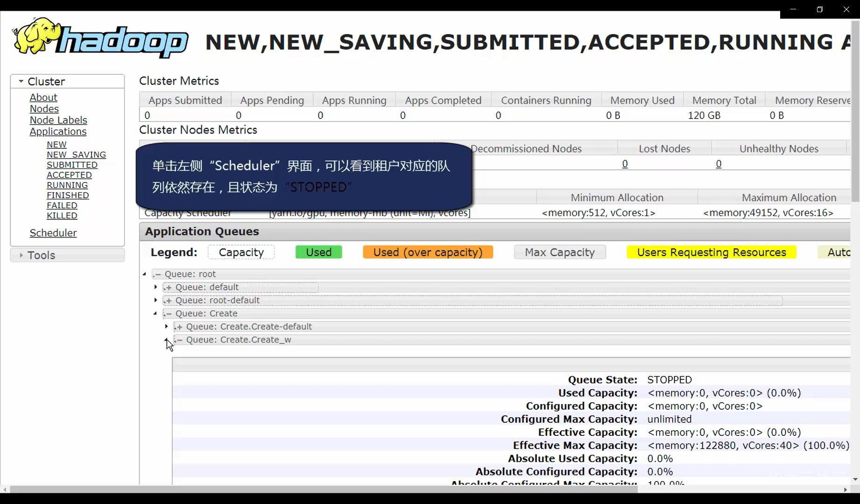Image resolution: width=860 pixels, height=504 pixels.
Task: List FAILED applications
Action: coord(62,206)
